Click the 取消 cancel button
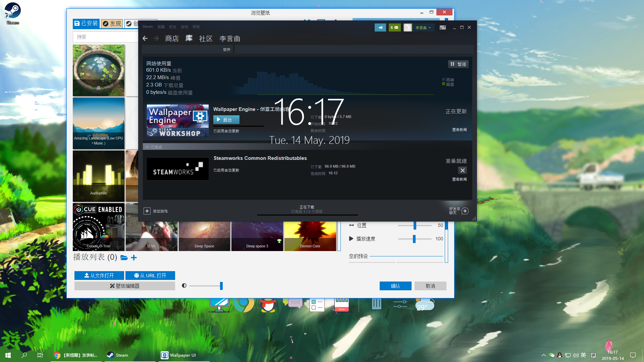Image resolution: width=644 pixels, height=362 pixels. click(430, 286)
